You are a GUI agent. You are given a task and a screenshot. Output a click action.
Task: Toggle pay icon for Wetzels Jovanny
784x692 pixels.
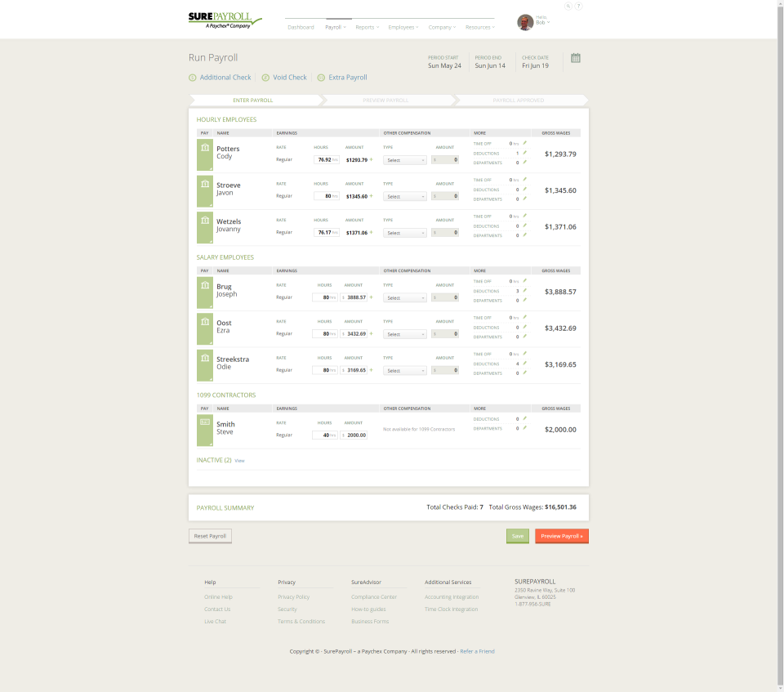205,228
